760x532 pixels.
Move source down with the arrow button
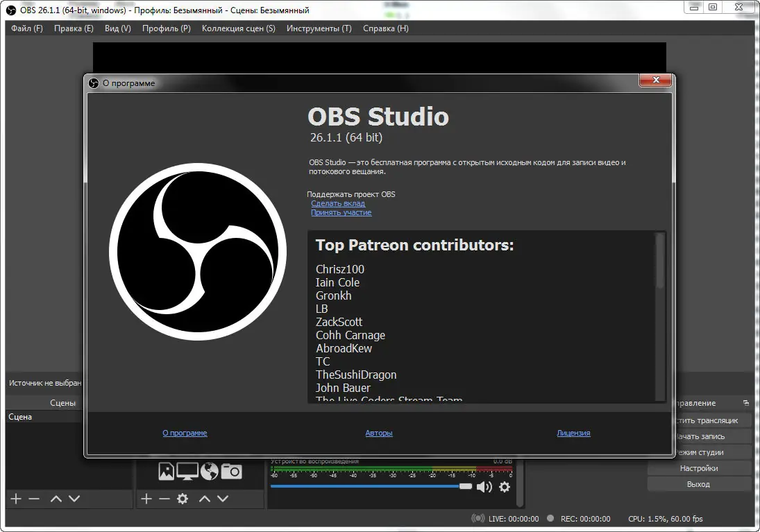point(223,498)
